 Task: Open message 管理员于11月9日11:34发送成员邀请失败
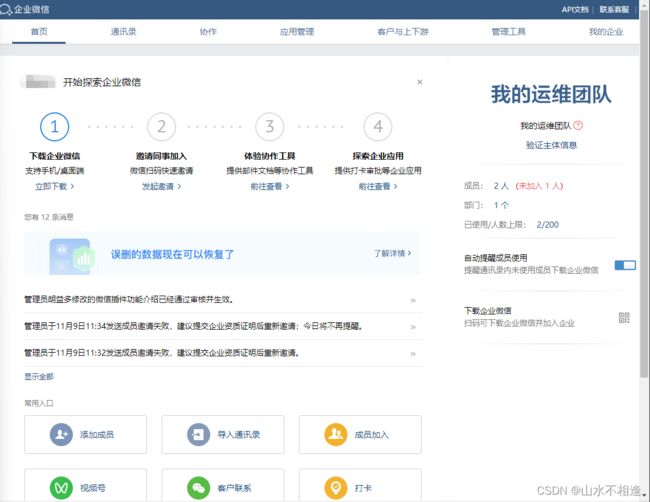(194, 327)
